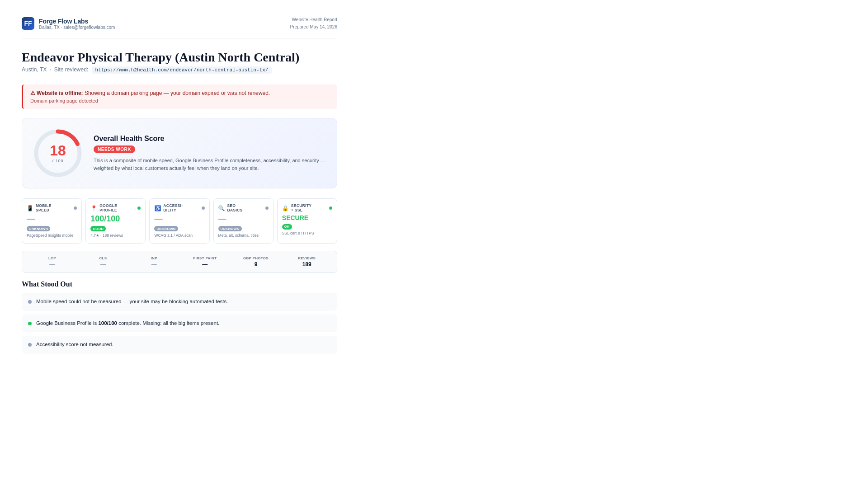Click the OK badge in Security card
Screen dimensions: 868x488
pyautogui.click(x=287, y=227)
